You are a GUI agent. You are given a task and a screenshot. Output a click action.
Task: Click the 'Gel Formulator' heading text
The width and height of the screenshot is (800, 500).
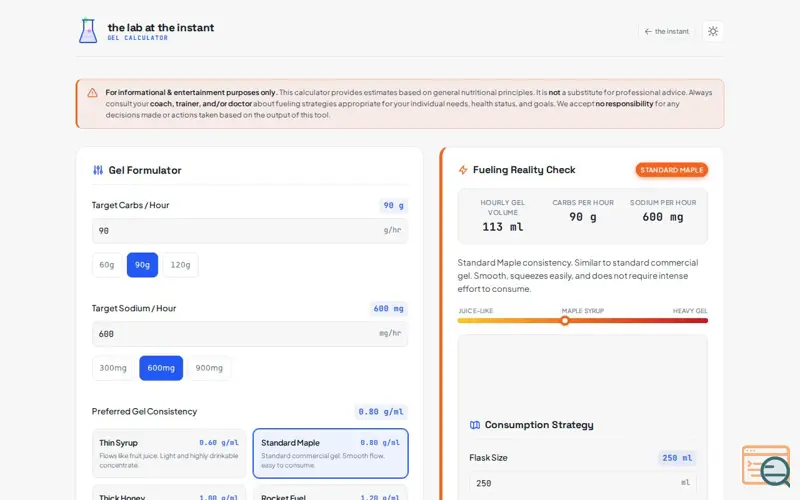145,170
